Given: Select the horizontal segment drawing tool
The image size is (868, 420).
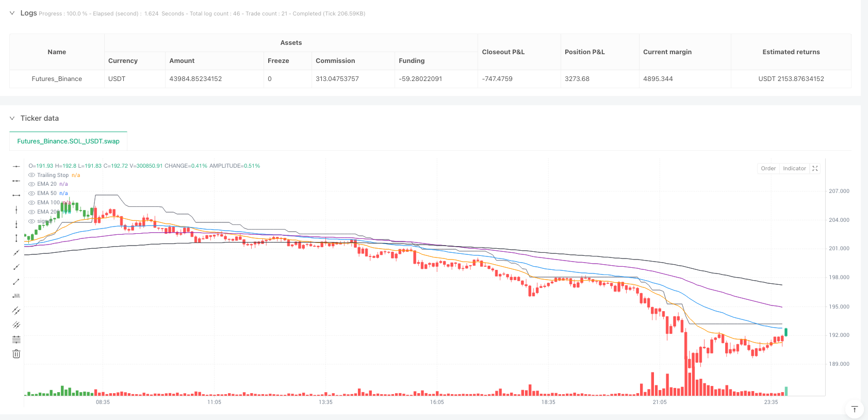Looking at the screenshot, I should tap(17, 195).
